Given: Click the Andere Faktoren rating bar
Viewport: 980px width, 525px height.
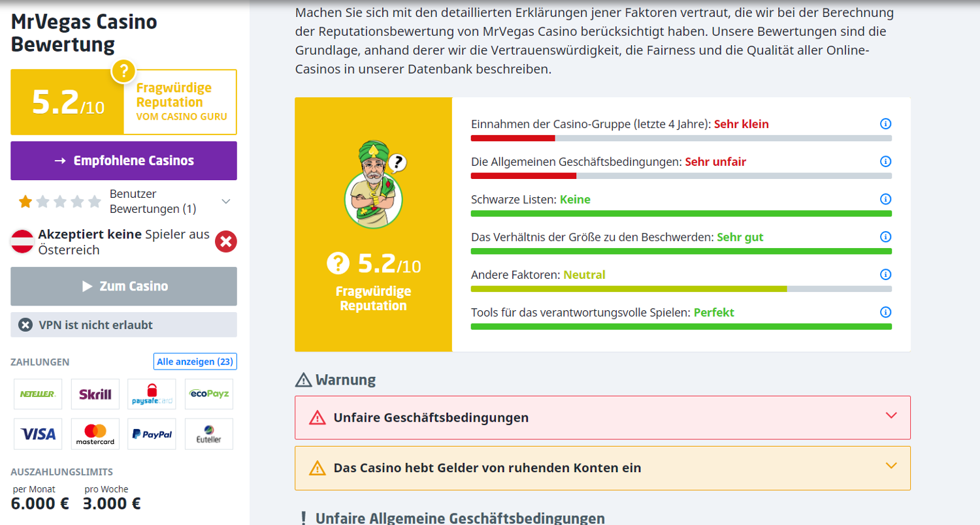Looking at the screenshot, I should 681,288.
